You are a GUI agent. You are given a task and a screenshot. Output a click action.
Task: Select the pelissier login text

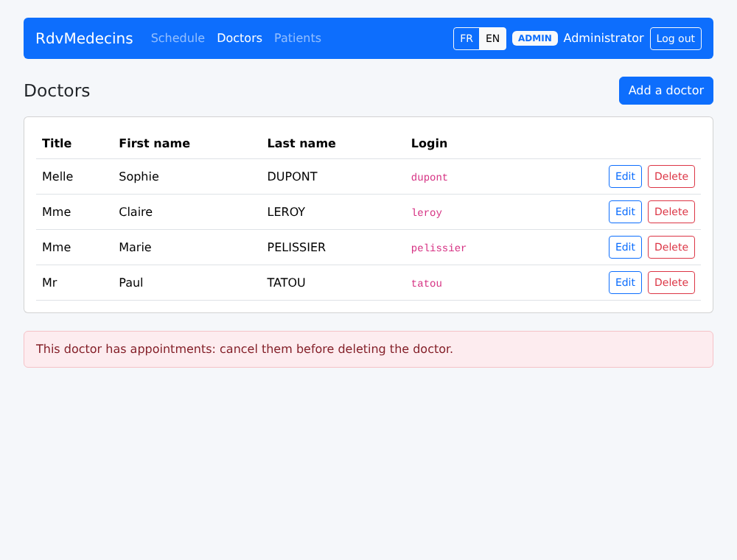point(439,248)
